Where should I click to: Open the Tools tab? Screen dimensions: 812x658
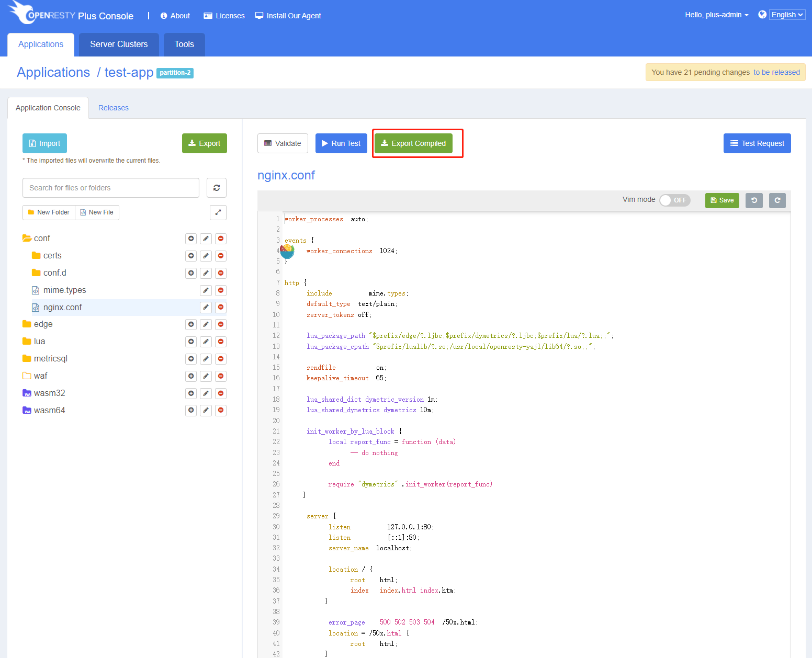coord(184,44)
